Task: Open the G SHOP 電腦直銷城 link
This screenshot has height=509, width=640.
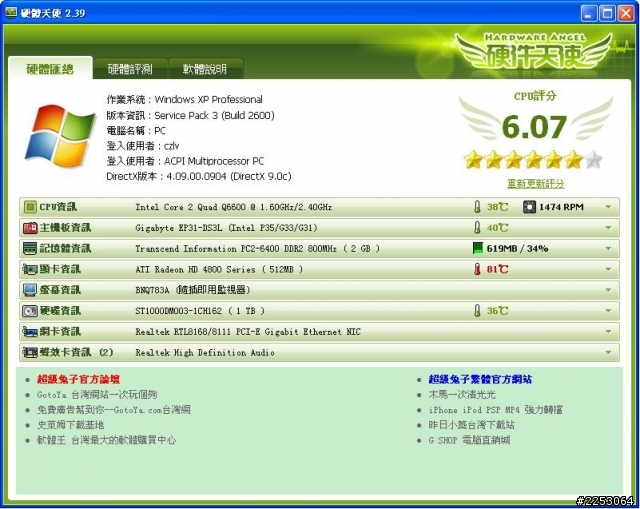Action: coord(469,440)
